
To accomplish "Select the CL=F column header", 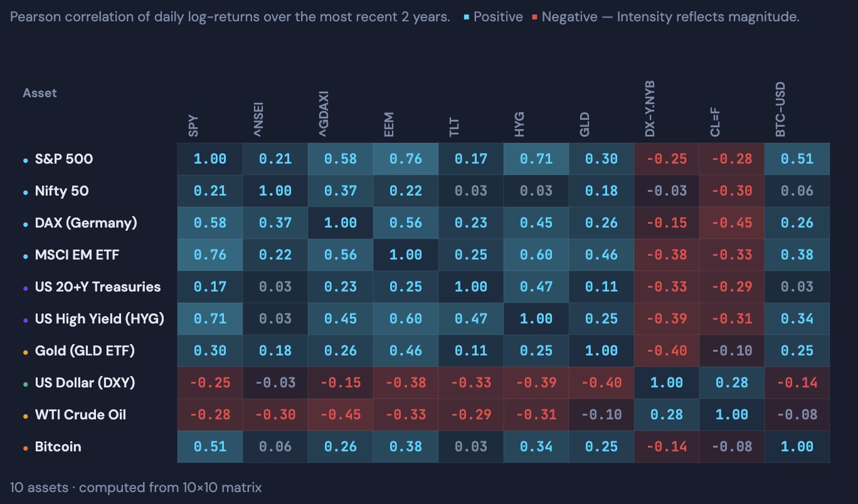I will 715,122.
